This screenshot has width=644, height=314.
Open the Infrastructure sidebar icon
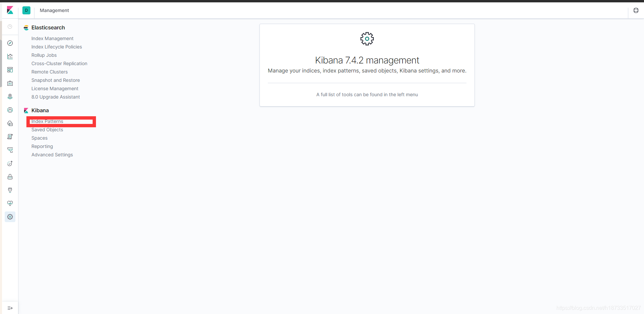10,123
